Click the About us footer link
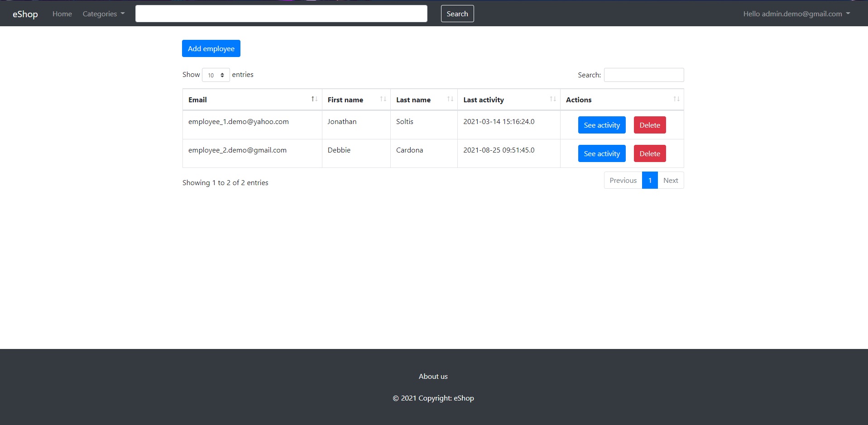Image resolution: width=868 pixels, height=425 pixels. (432, 376)
